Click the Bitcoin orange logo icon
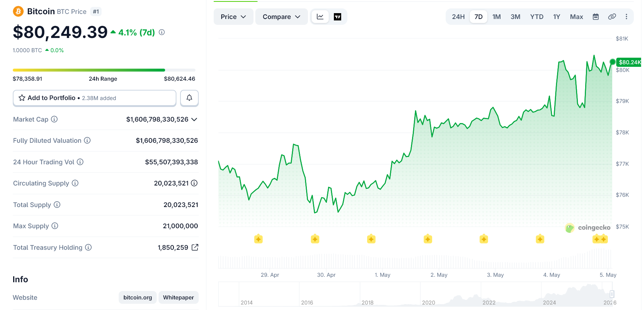This screenshot has width=644, height=310. click(x=18, y=11)
